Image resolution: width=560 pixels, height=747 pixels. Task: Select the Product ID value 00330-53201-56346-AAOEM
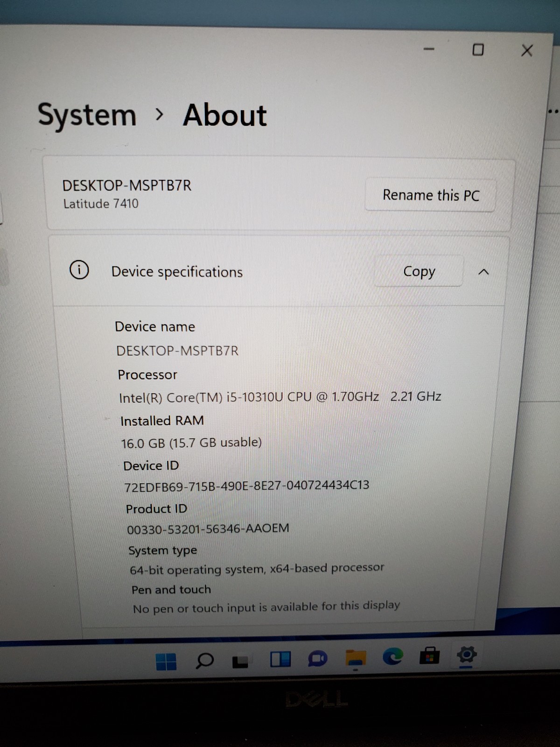click(x=208, y=529)
